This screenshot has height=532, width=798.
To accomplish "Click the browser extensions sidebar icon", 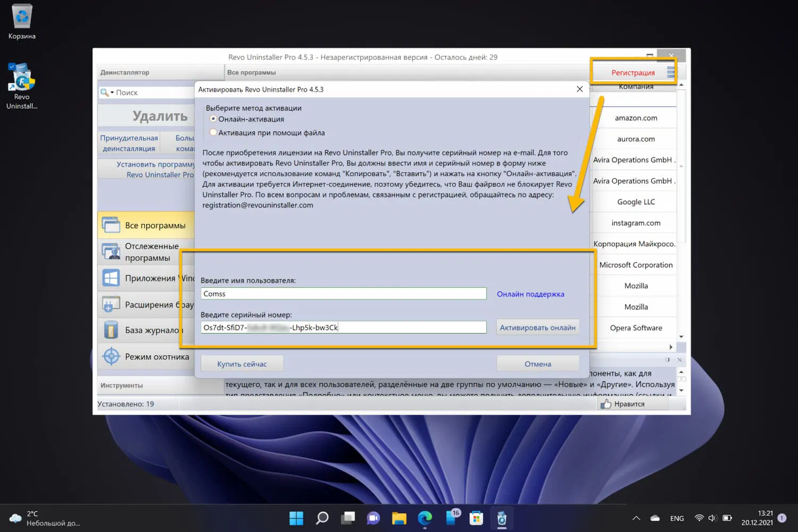I will pyautogui.click(x=111, y=304).
